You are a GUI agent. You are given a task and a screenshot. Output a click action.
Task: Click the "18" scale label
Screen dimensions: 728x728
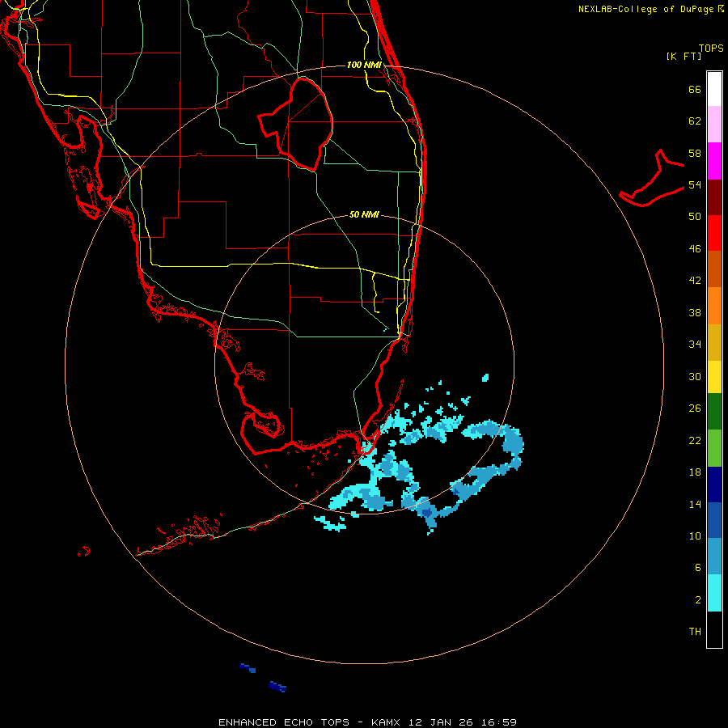pos(695,472)
